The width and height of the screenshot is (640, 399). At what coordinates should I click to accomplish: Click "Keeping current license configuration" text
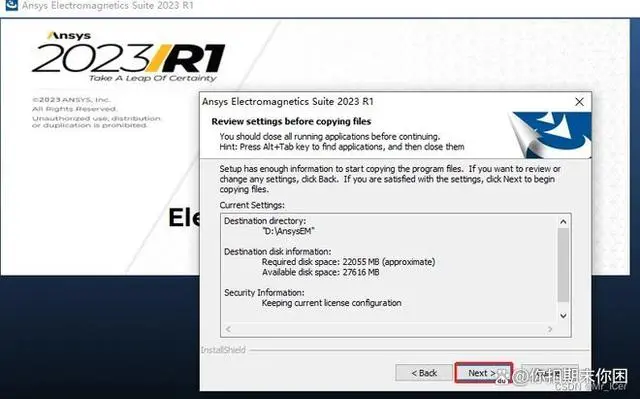(331, 303)
